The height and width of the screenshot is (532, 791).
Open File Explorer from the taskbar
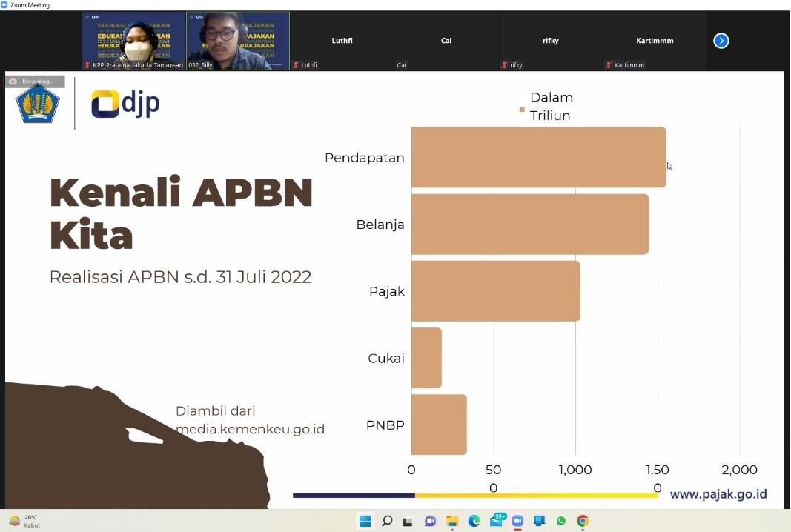tap(452, 521)
